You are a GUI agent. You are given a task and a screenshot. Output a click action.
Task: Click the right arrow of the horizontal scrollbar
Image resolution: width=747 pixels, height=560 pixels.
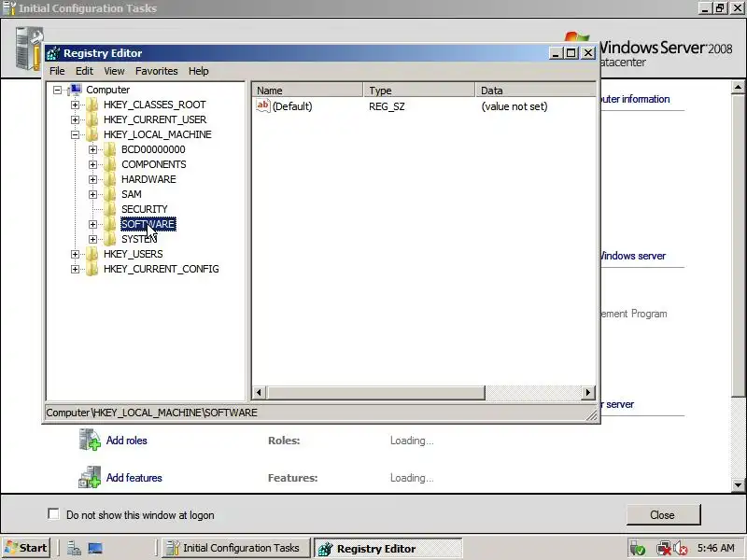pos(588,393)
